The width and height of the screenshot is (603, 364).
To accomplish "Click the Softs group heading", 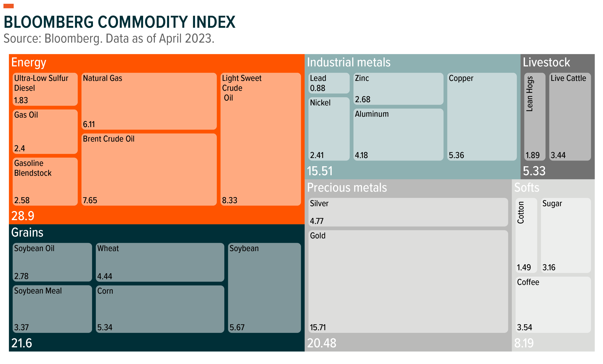I will click(x=527, y=188).
